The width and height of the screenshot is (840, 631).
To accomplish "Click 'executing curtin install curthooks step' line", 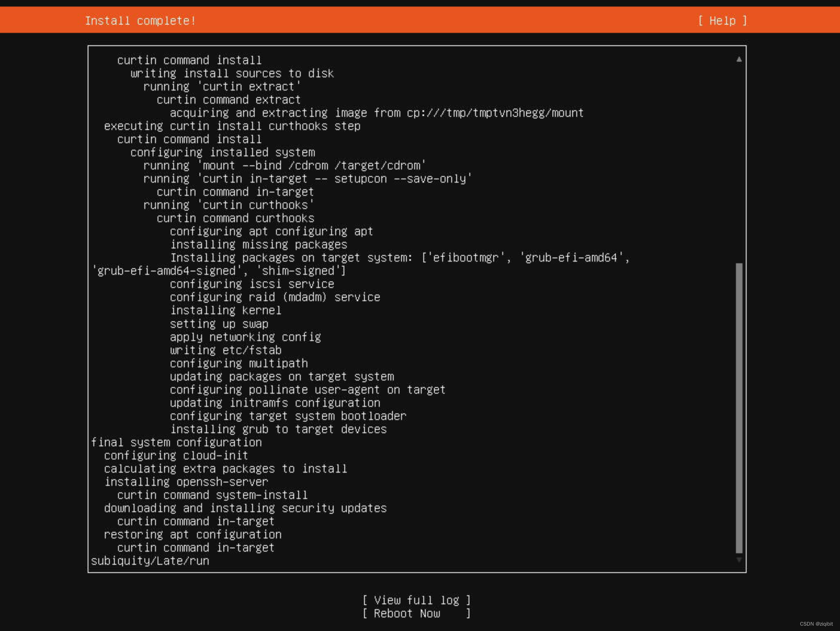I will 232,126.
